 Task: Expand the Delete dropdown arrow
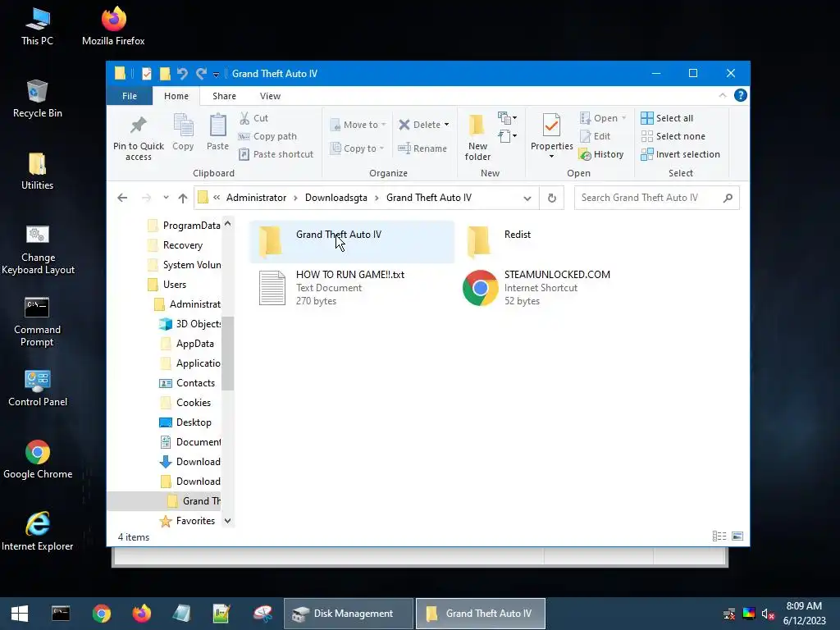[446, 125]
